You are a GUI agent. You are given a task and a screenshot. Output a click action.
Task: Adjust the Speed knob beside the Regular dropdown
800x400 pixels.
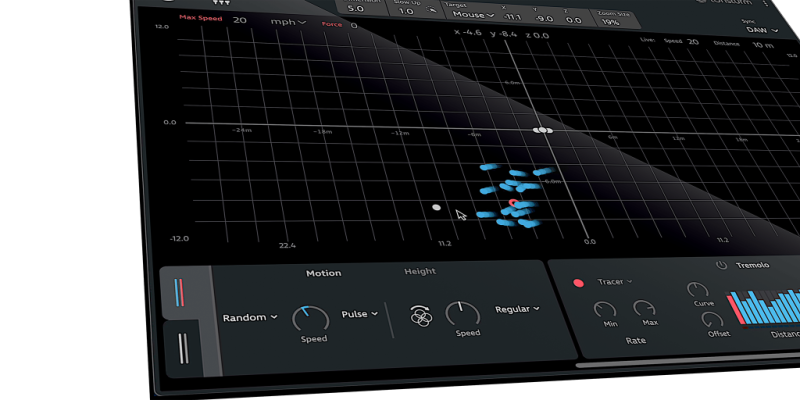pyautogui.click(x=463, y=314)
